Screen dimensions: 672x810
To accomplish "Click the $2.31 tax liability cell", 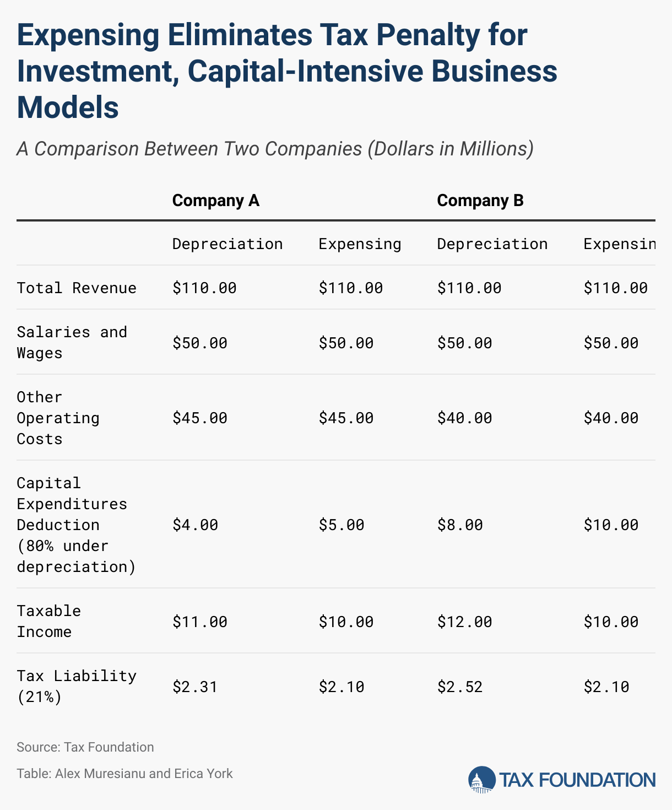I will [195, 687].
